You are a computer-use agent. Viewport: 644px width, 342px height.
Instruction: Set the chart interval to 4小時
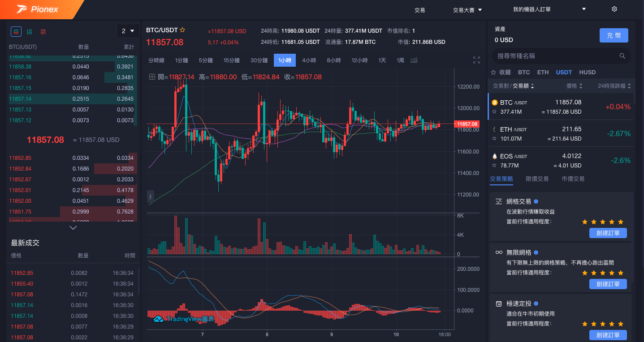(309, 60)
